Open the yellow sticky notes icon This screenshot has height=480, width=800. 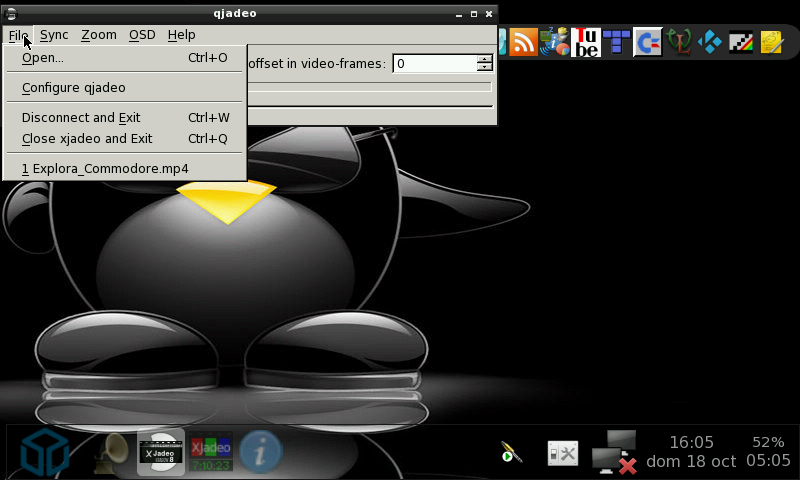[x=771, y=42]
